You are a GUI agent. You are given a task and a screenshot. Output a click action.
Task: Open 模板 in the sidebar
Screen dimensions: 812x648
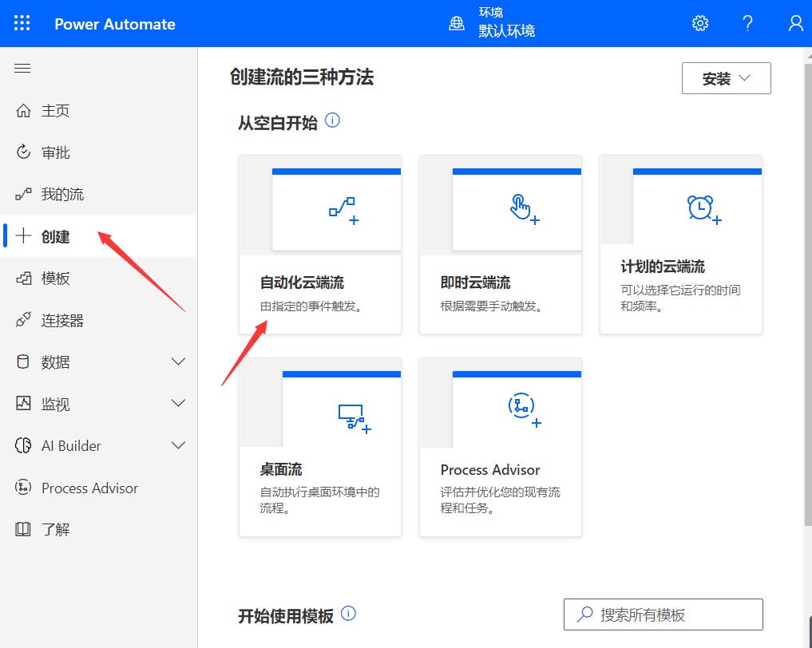pos(98,279)
